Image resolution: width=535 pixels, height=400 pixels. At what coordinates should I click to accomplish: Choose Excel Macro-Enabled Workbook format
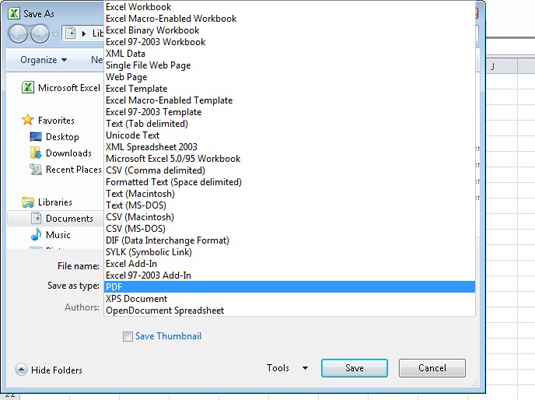pyautogui.click(x=289, y=18)
